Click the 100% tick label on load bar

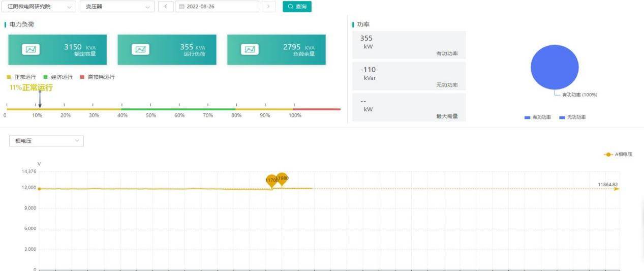click(x=295, y=115)
